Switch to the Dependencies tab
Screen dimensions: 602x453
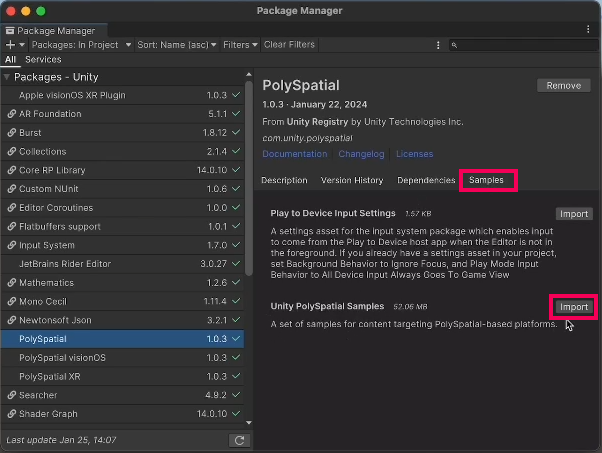point(426,181)
